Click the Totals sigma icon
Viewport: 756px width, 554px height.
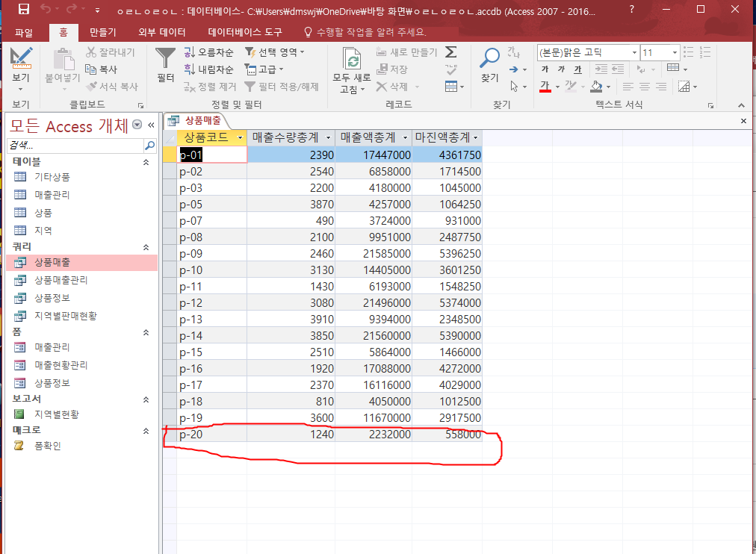[451, 52]
